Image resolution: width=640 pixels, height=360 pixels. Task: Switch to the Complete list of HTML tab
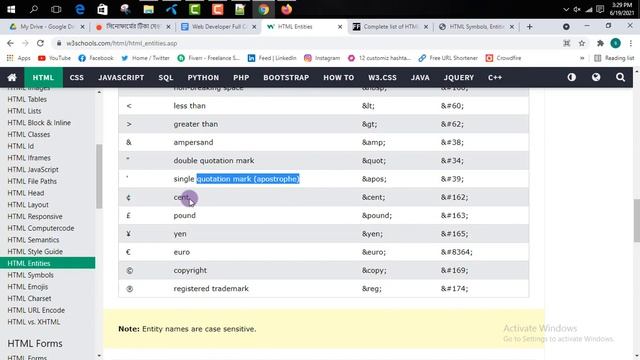tap(391, 27)
